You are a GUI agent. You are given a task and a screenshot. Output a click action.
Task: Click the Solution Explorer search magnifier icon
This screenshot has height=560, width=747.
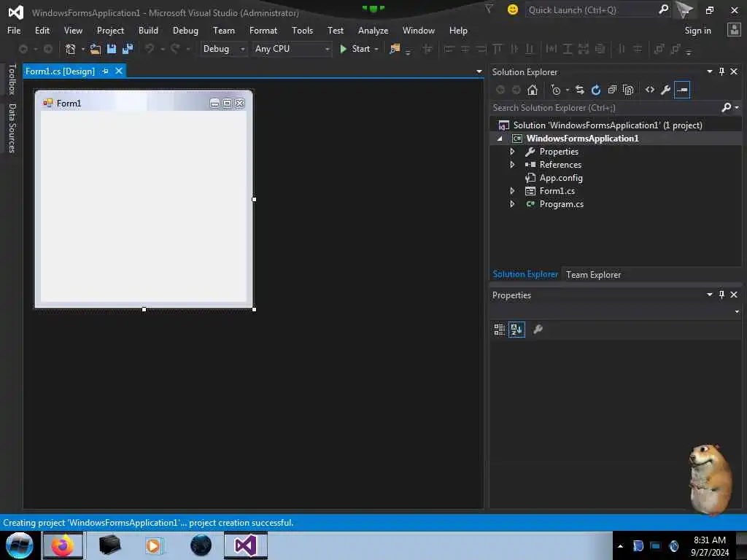coord(726,108)
